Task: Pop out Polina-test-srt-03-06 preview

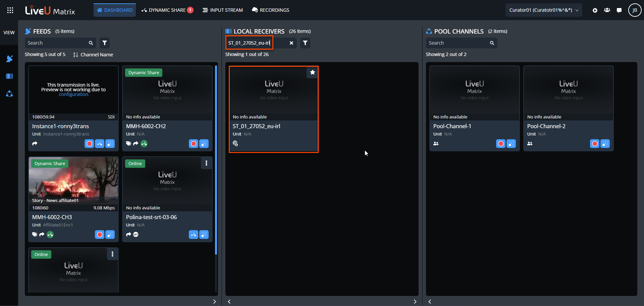Action: pyautogui.click(x=204, y=235)
